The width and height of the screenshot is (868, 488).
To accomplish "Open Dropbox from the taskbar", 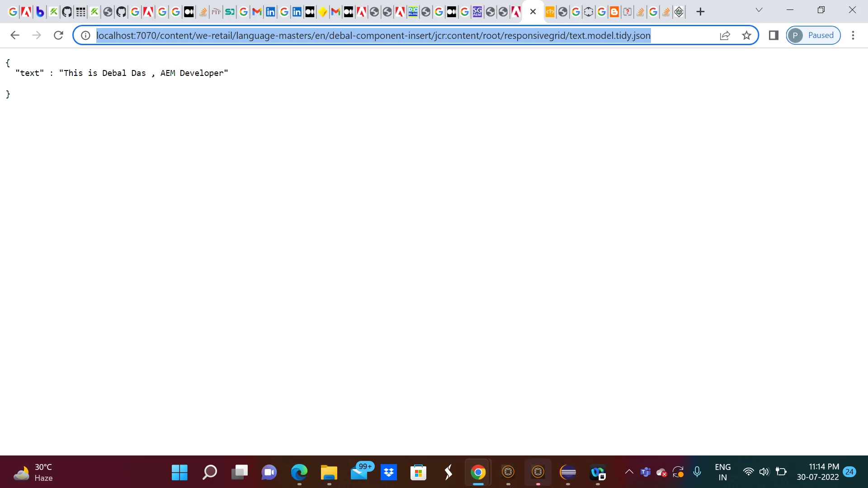I will coord(389,472).
